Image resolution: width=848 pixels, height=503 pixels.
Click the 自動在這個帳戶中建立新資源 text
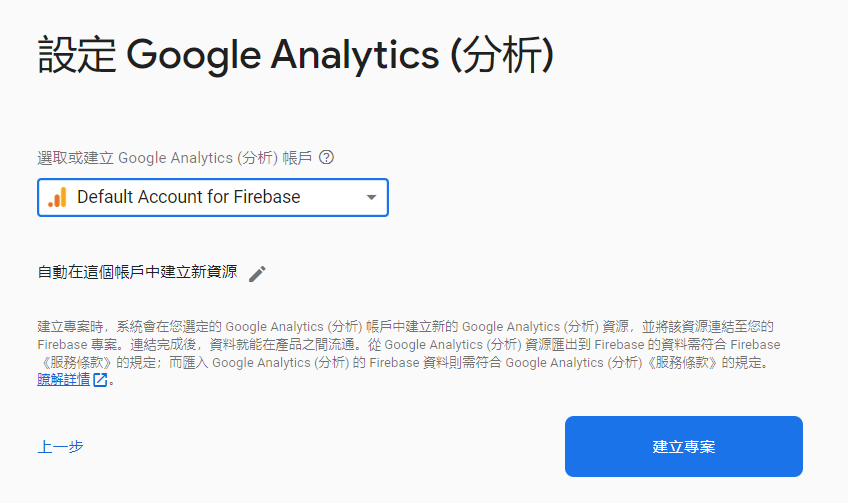(137, 272)
